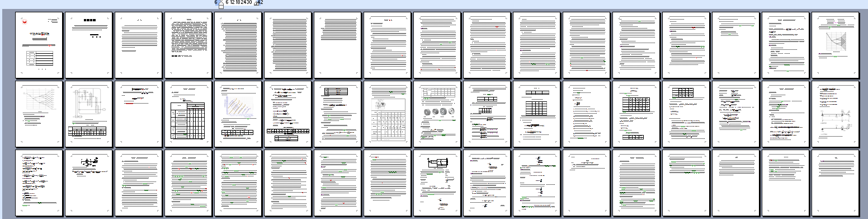This screenshot has width=868, height=219.
Task: Select the page with two shaft beam diagrams
Action: tap(835, 114)
